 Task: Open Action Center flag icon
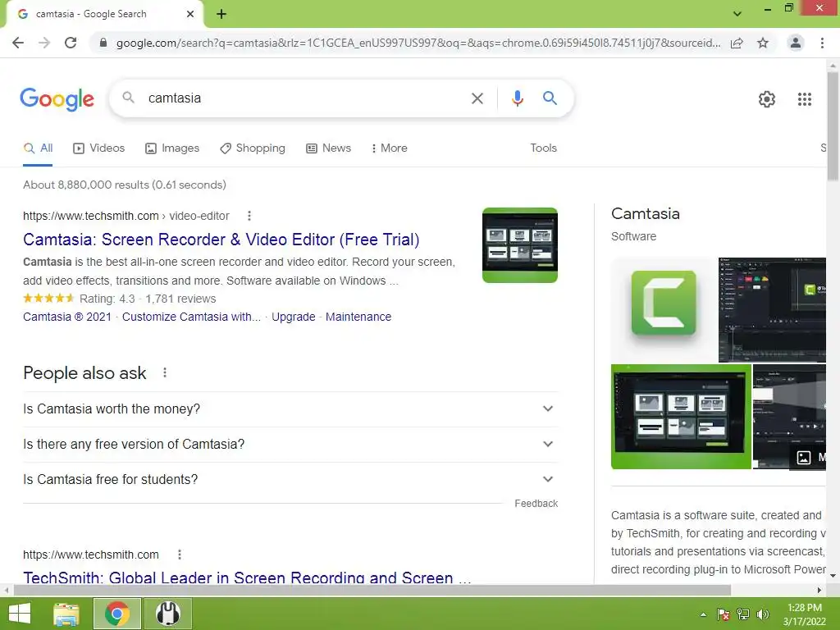pyautogui.click(x=724, y=614)
